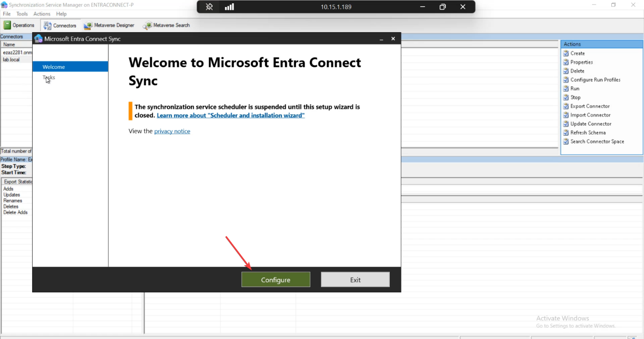The height and width of the screenshot is (339, 644).
Task: Click the Connectors toolbar icon
Action: [x=47, y=26]
